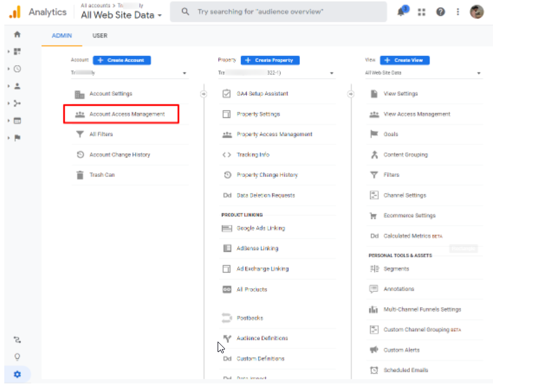Open the Realtime clock icon in sidebar
This screenshot has height=392, width=536.
coord(17,69)
